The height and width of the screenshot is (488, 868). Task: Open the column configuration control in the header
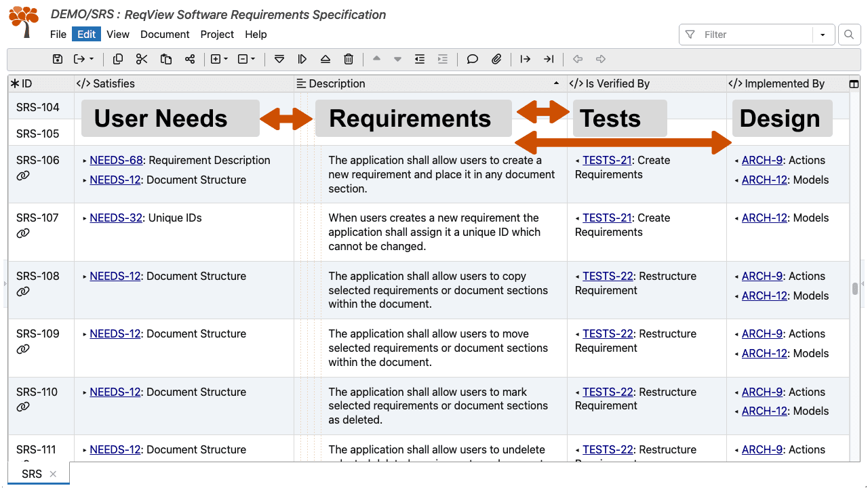853,83
